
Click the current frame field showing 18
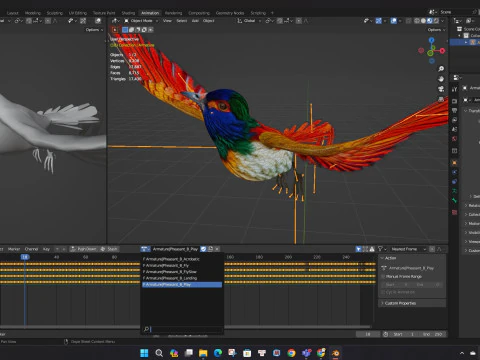[x=368, y=334]
